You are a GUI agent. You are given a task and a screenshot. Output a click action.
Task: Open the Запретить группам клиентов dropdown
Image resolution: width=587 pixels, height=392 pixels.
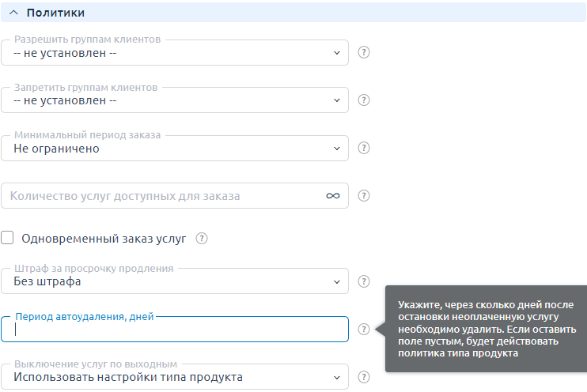coord(174,100)
